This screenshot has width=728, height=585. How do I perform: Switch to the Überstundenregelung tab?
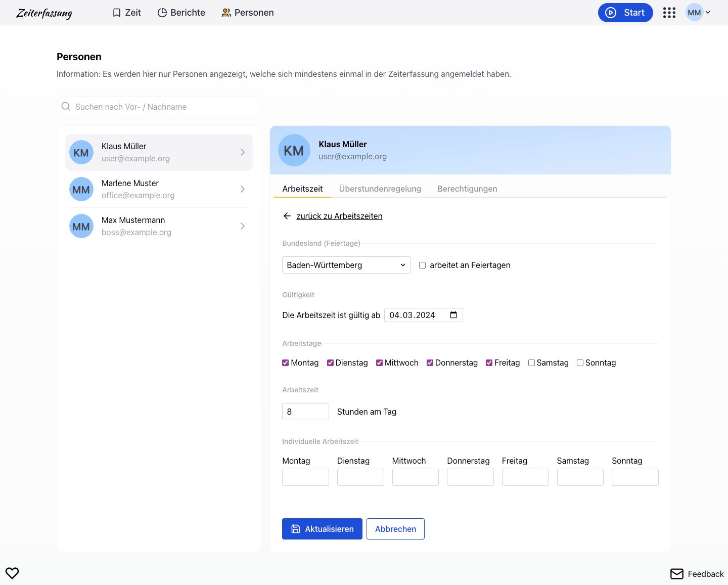tap(380, 189)
